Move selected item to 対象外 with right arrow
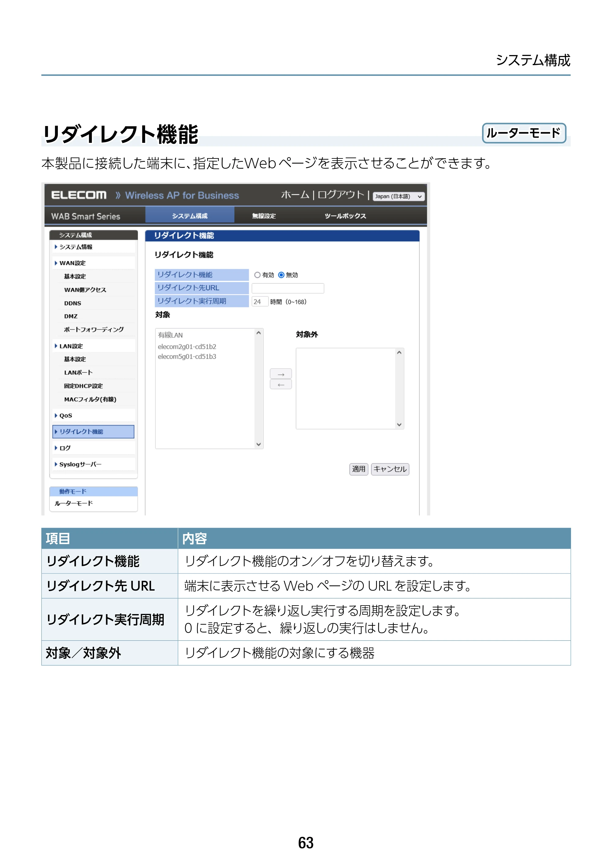 [281, 374]
